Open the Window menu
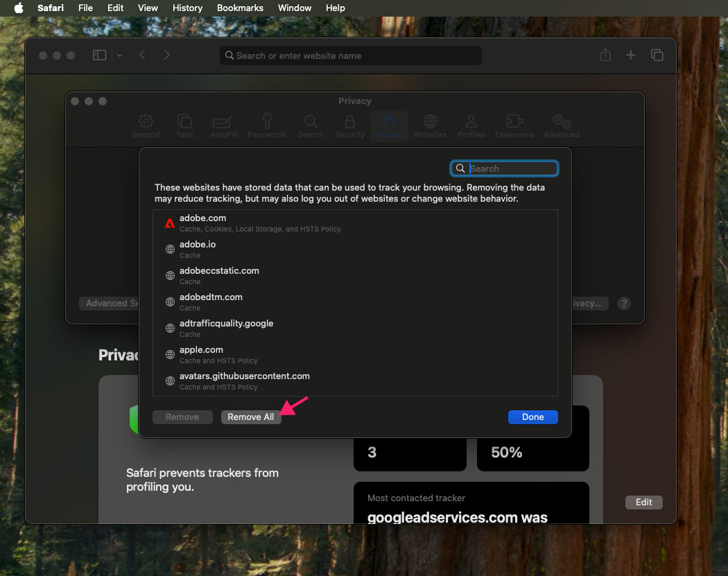The width and height of the screenshot is (728, 576). [x=295, y=8]
